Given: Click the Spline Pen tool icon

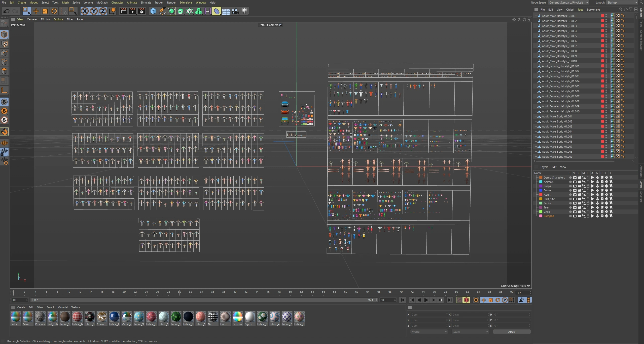Looking at the screenshot, I should (162, 11).
